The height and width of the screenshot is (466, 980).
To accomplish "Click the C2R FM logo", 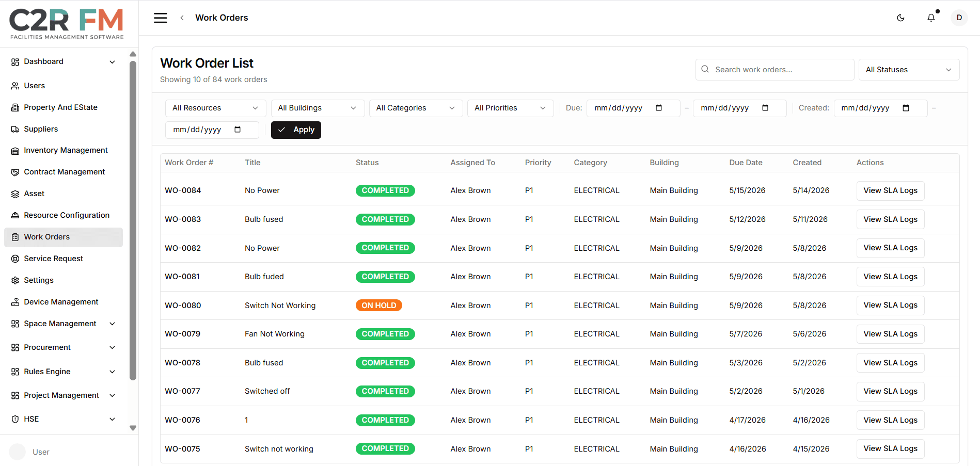I will (67, 24).
